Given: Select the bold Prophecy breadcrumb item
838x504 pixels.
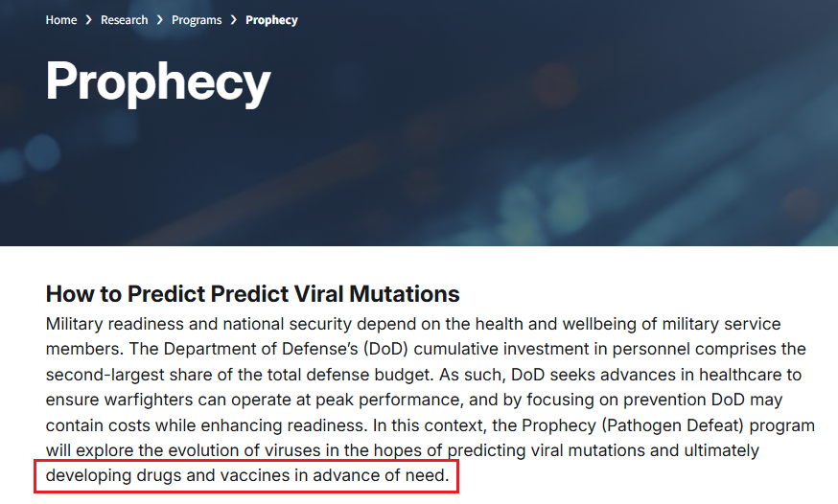Looking at the screenshot, I should coord(271,20).
